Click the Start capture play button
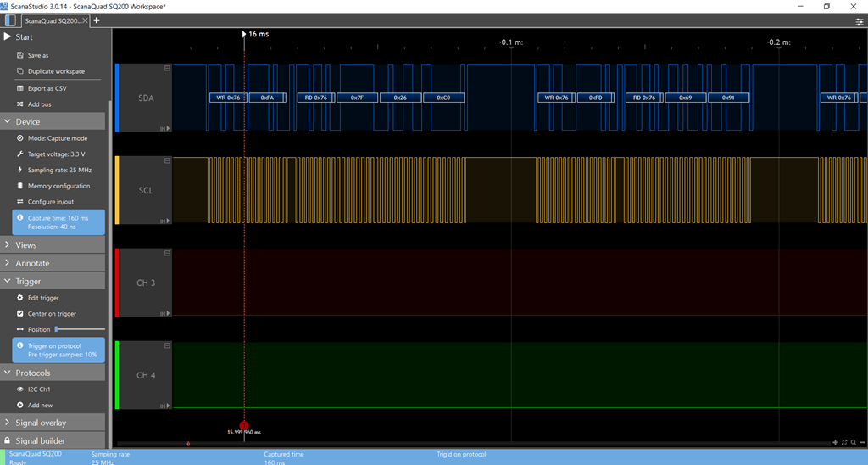The height and width of the screenshot is (465, 868). [x=8, y=36]
